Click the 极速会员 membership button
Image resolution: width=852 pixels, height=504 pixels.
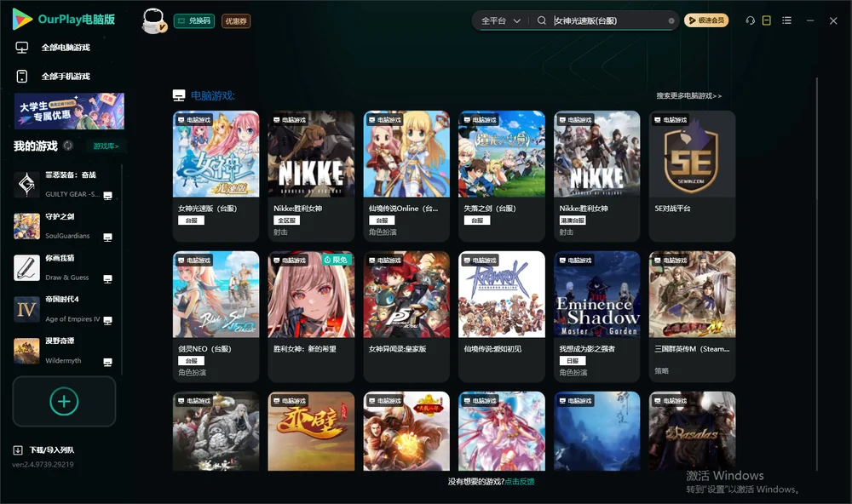705,20
